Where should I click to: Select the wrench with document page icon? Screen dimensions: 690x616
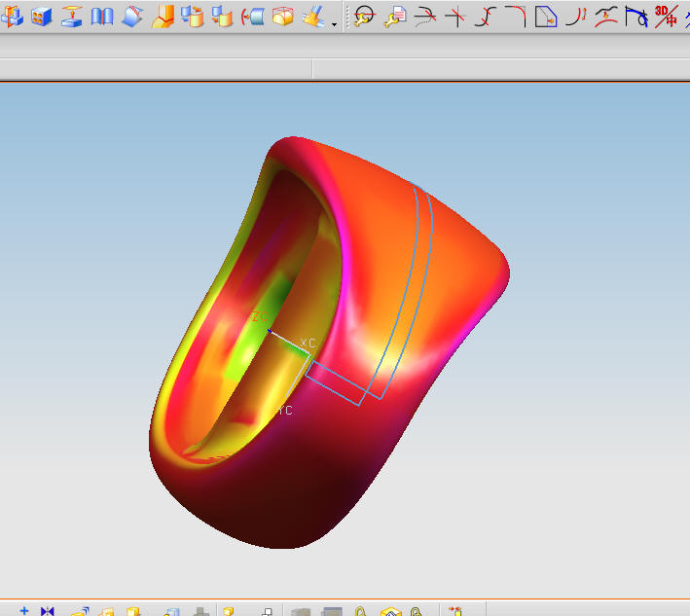(x=395, y=17)
